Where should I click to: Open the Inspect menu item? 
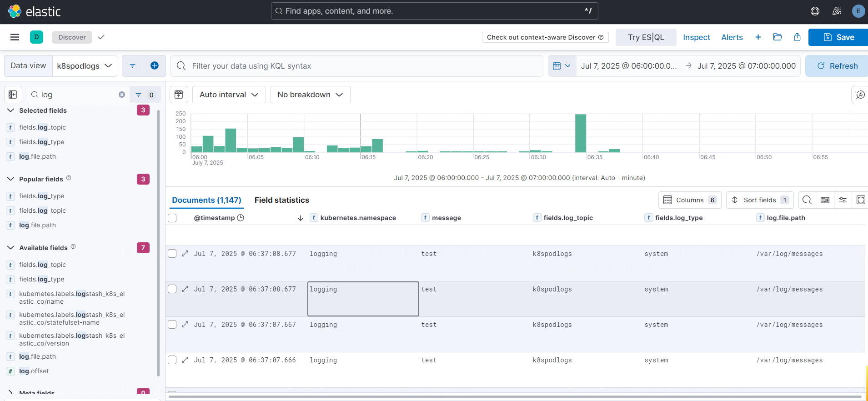click(696, 37)
